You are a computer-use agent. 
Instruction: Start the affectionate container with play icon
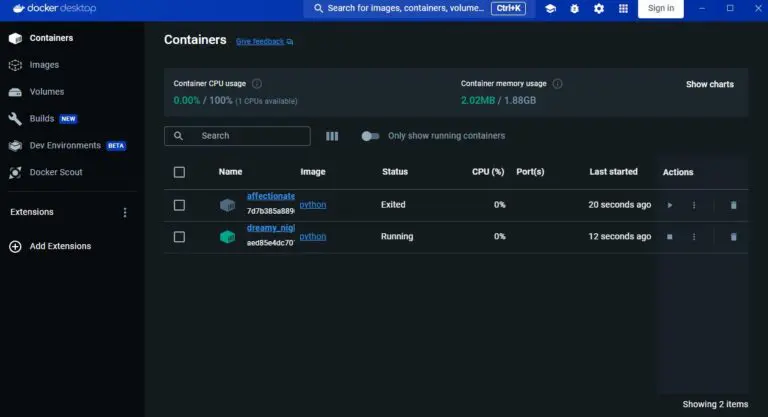(x=670, y=205)
